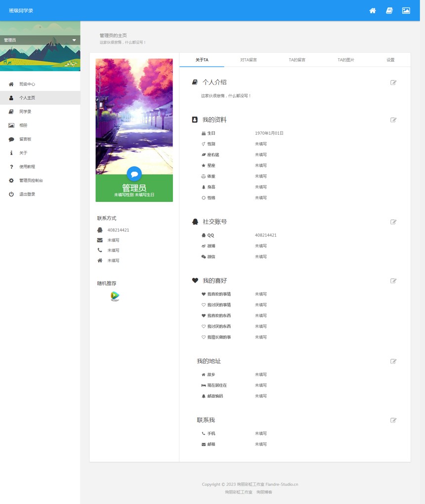This screenshot has height=504, width=425.
Task: Click the 故乡 row label
Action: pyautogui.click(x=211, y=375)
